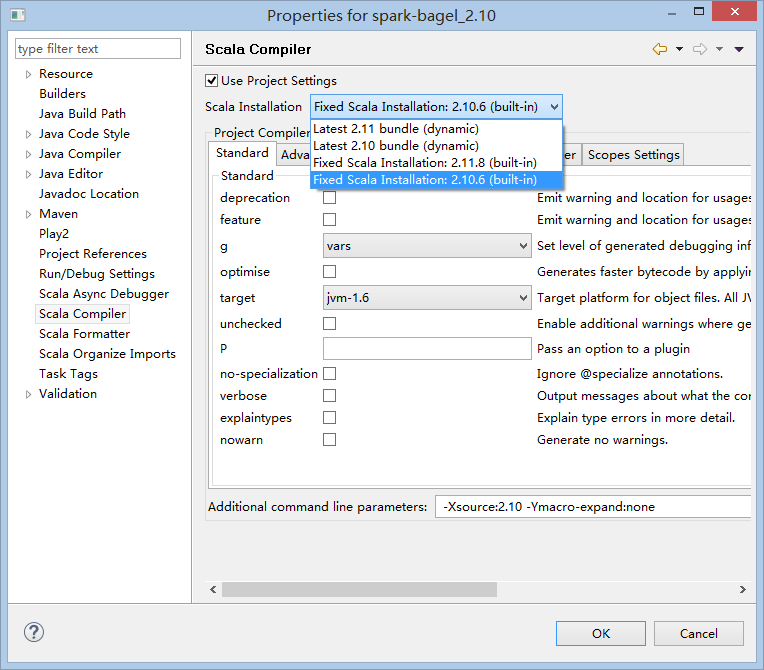Select Javadoc Location in the tree
The image size is (764, 670).
[x=89, y=194]
